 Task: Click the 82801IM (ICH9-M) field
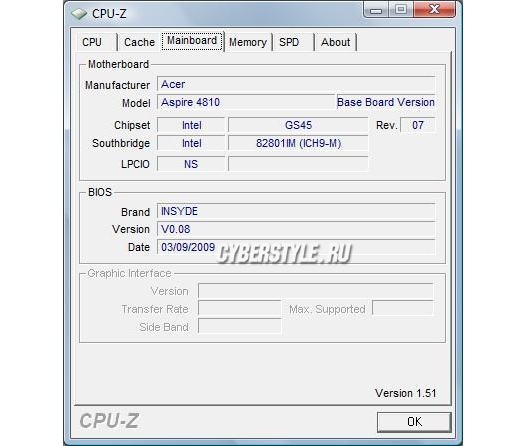(x=298, y=143)
